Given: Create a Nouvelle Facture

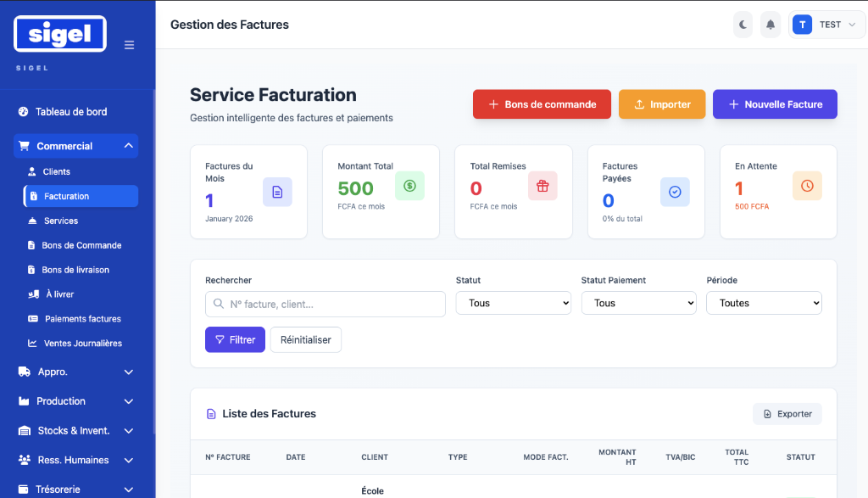Looking at the screenshot, I should pyautogui.click(x=775, y=104).
